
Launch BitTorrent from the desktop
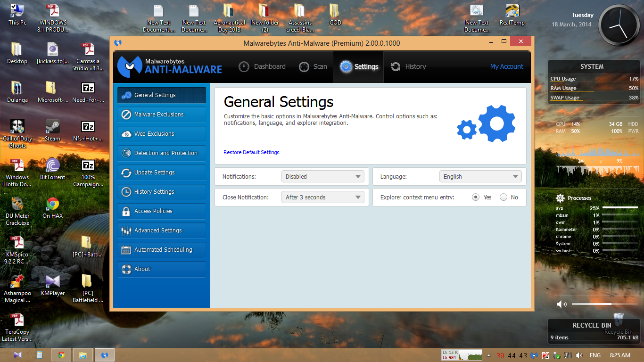pos(52,169)
